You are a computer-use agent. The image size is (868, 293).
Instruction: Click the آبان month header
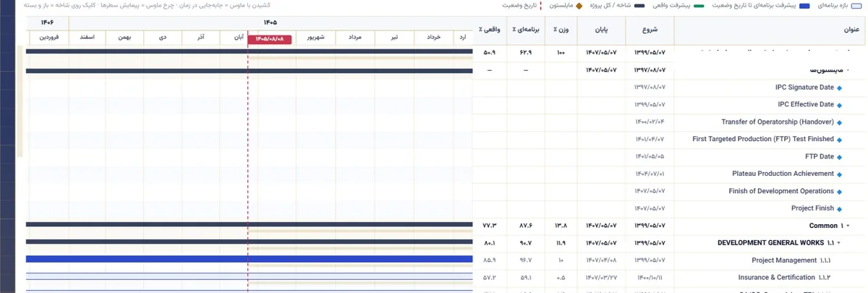tap(239, 36)
